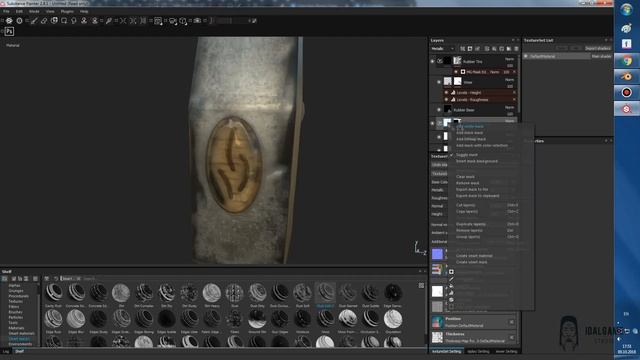Remove the Position map slot

point(511,322)
